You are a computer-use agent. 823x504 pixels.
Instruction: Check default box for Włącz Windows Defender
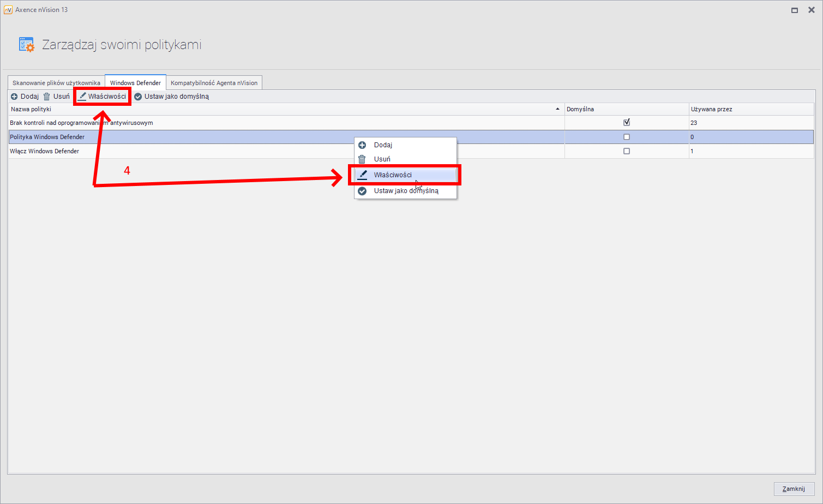(627, 151)
